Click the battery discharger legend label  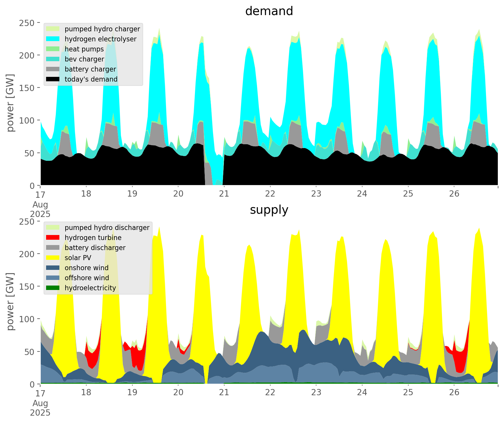pos(95,248)
